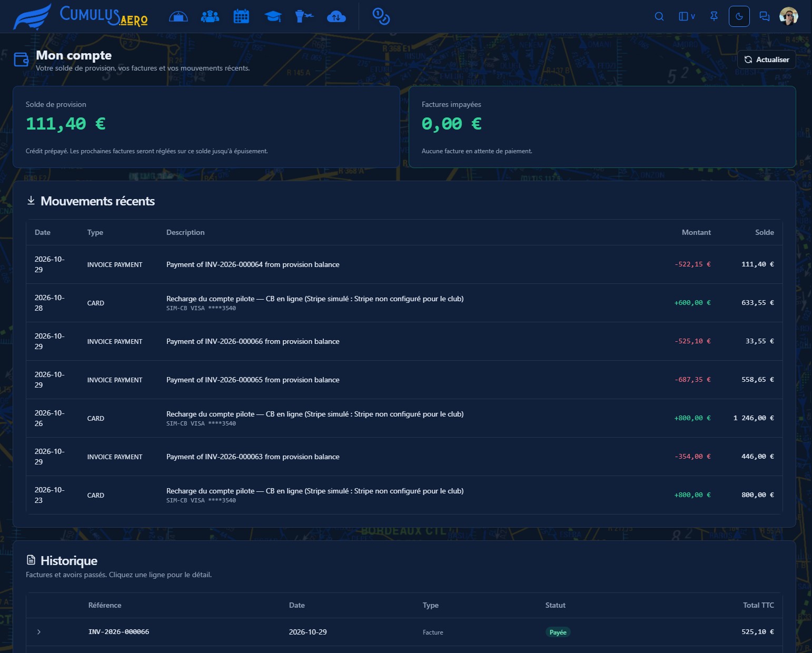Click the Référence column header in Historique

105,605
